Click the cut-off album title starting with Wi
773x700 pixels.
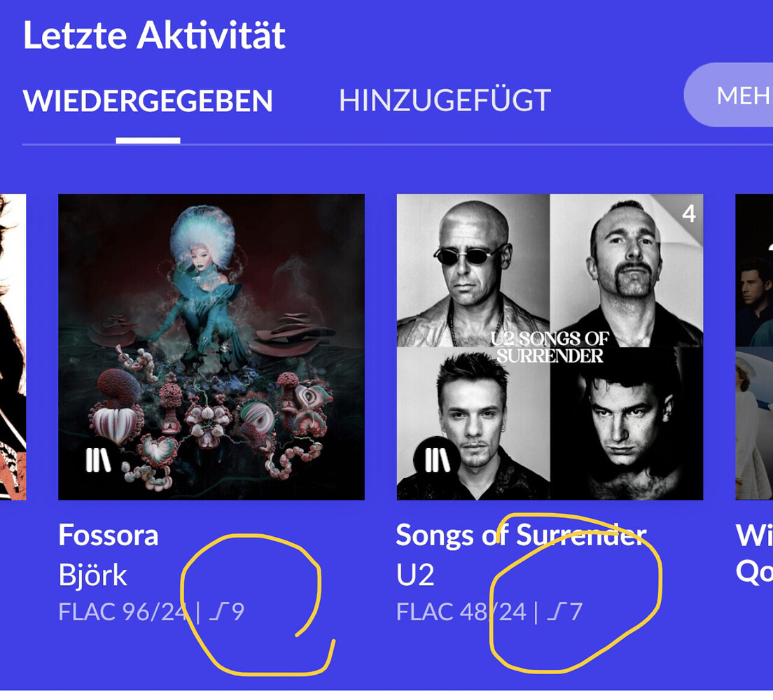click(755, 536)
